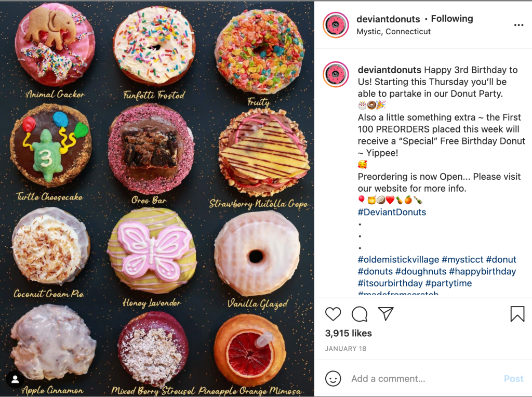Open the January 18 post date link
The height and width of the screenshot is (397, 532).
point(345,349)
